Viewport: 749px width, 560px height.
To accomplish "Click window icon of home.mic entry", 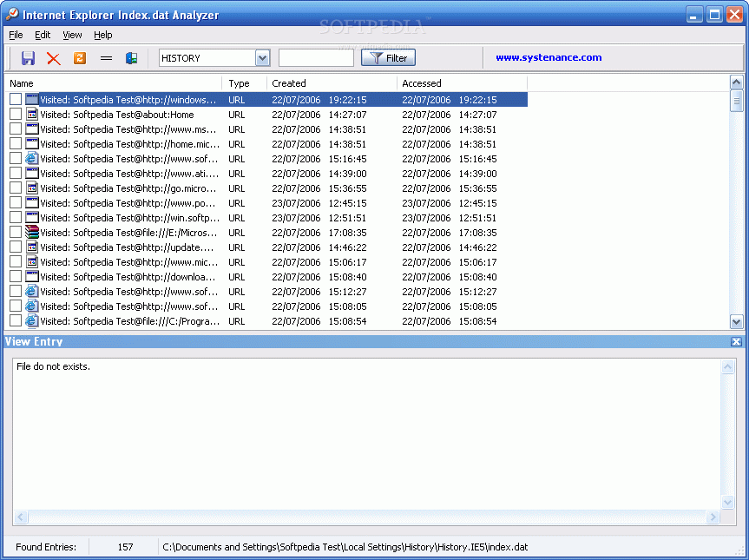I will point(32,143).
